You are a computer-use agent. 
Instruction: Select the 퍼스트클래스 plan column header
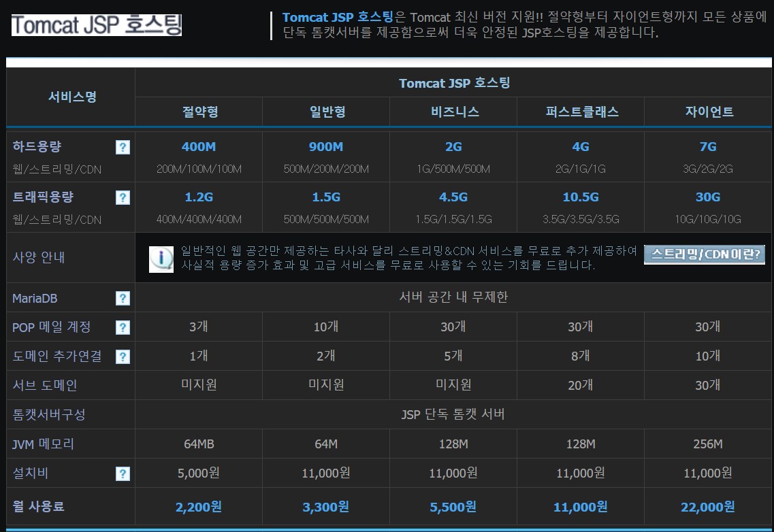582,112
